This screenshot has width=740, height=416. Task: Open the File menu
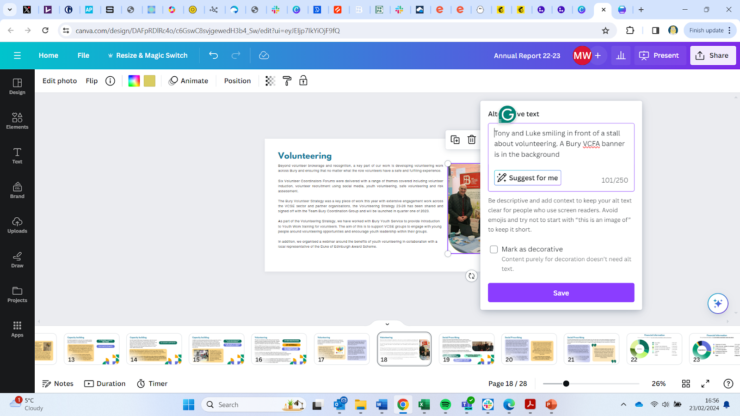pyautogui.click(x=83, y=55)
